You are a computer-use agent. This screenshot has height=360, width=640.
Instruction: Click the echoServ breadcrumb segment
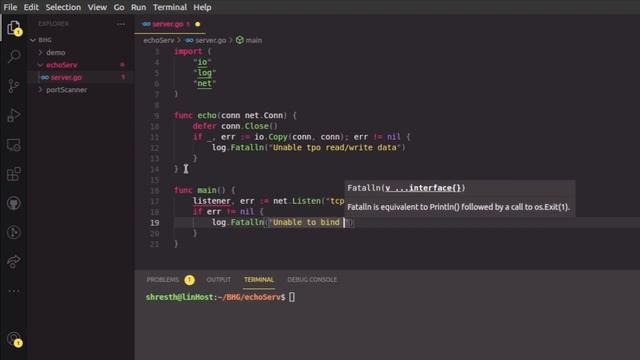[x=159, y=40]
